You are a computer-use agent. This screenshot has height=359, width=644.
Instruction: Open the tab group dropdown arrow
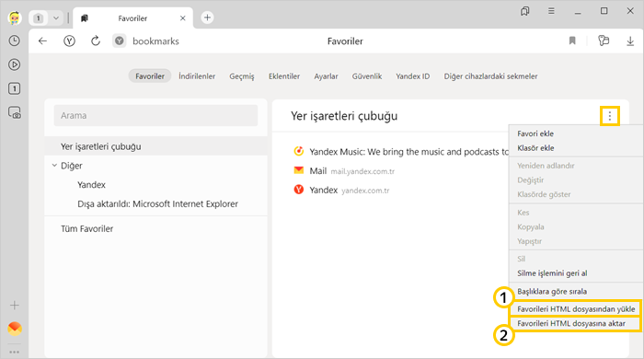click(x=56, y=18)
